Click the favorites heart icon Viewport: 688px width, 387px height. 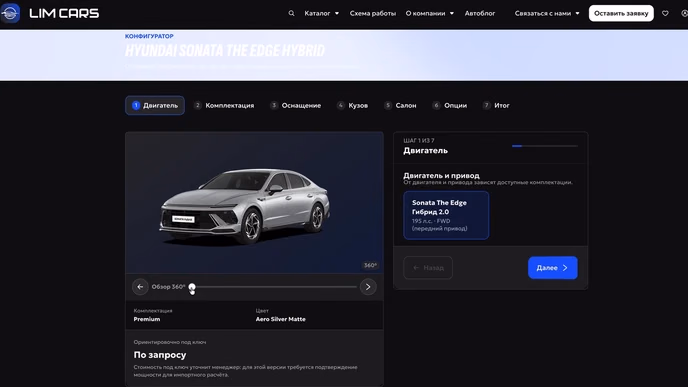665,13
